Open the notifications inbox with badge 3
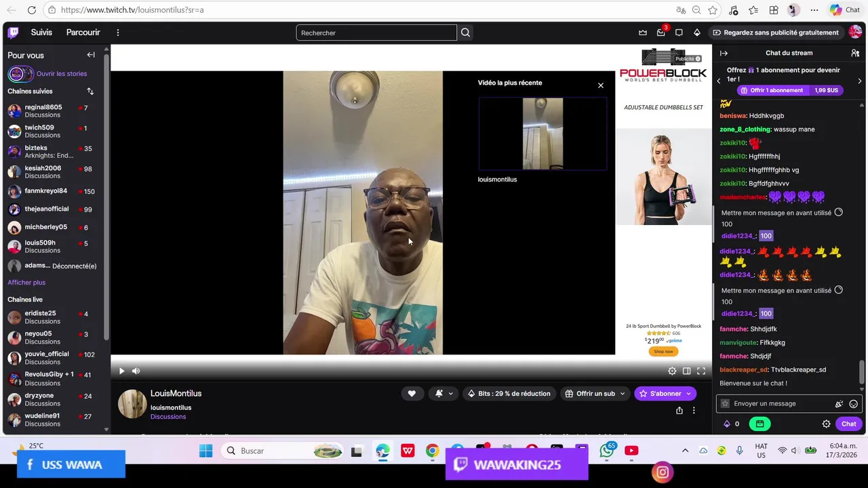Image resolution: width=868 pixels, height=488 pixels. tap(661, 33)
